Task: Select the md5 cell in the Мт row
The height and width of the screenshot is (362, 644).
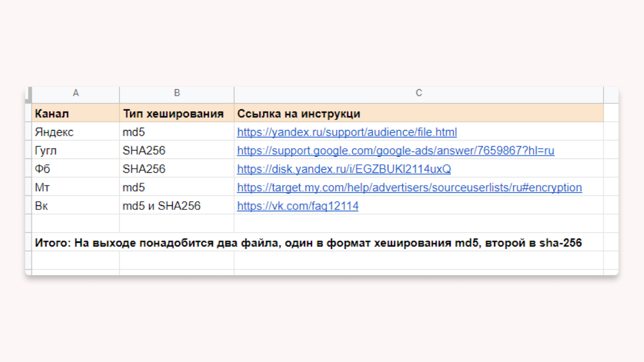Action: click(x=177, y=187)
